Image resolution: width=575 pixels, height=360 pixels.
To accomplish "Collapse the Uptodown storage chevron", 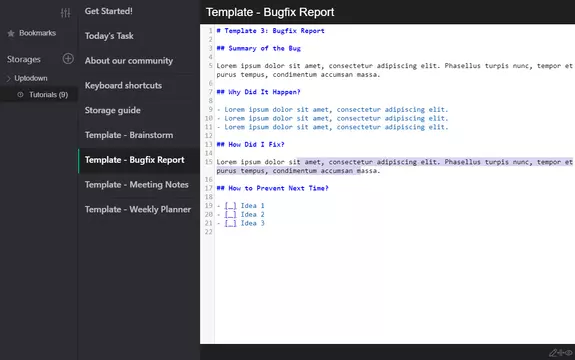I will point(8,78).
